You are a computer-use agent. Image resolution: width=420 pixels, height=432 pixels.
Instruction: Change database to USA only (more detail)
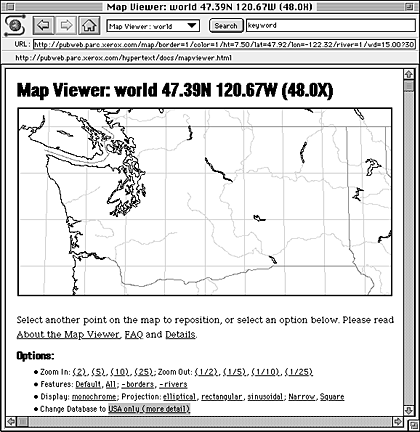click(149, 409)
